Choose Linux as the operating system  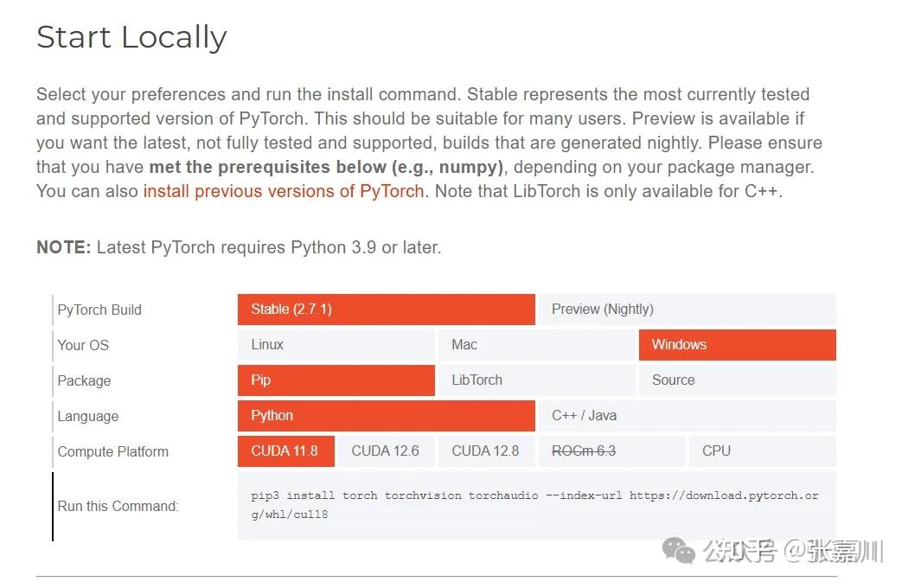point(336,344)
